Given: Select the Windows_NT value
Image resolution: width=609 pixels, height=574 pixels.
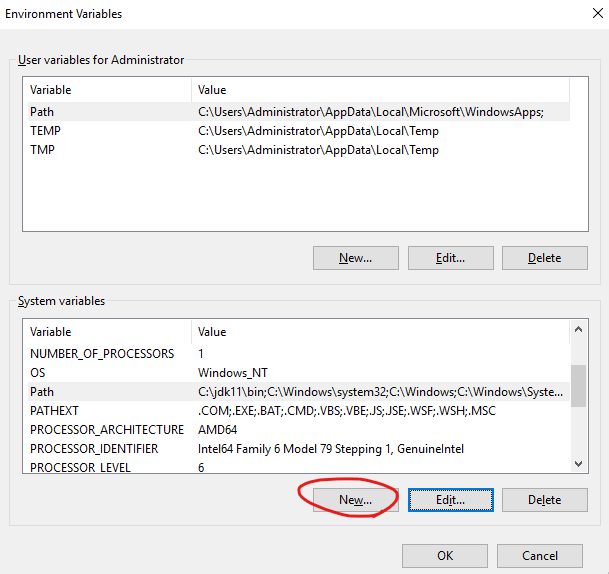Looking at the screenshot, I should pos(233,373).
